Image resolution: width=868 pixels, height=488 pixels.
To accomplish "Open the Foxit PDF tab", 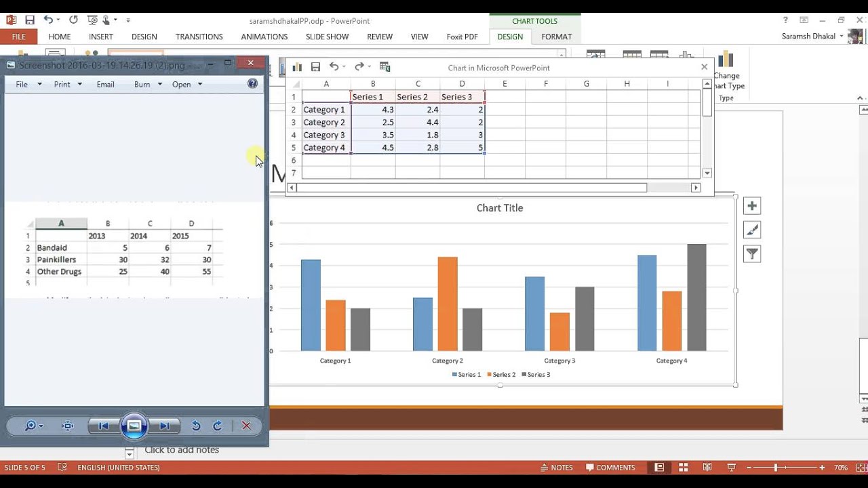I will (462, 37).
